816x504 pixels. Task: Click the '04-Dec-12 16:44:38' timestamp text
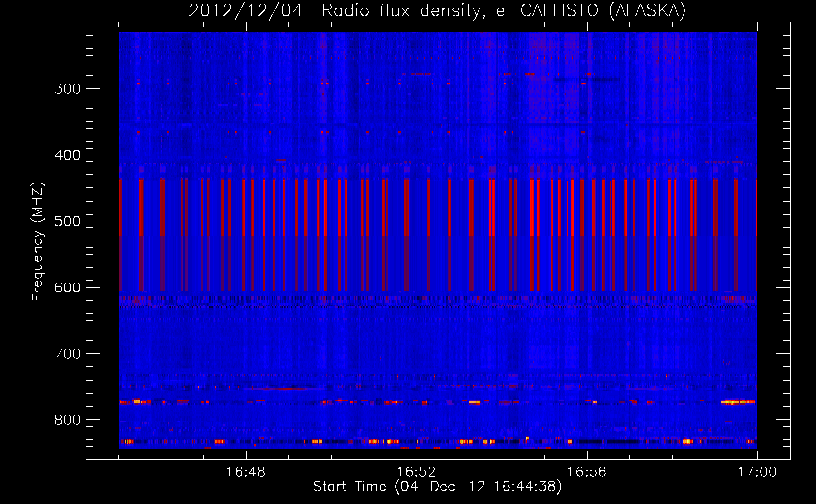478,486
